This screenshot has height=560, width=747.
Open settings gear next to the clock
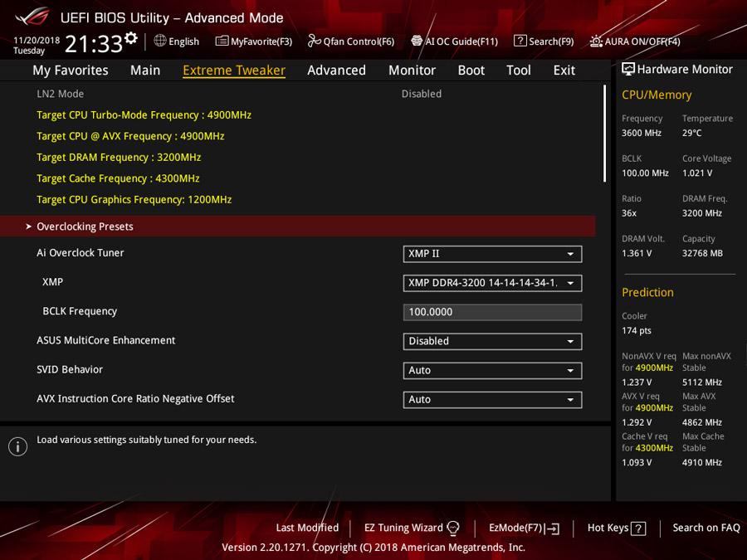pyautogui.click(x=131, y=37)
